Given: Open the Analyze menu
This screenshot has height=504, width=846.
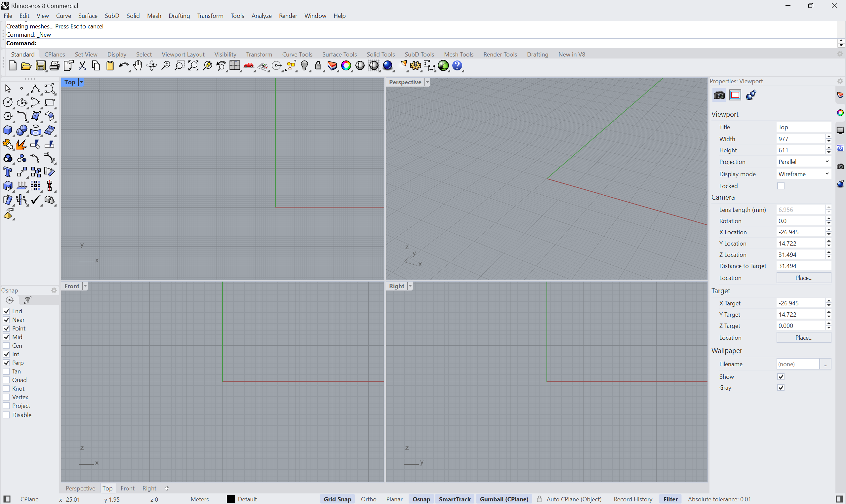Looking at the screenshot, I should pyautogui.click(x=262, y=16).
